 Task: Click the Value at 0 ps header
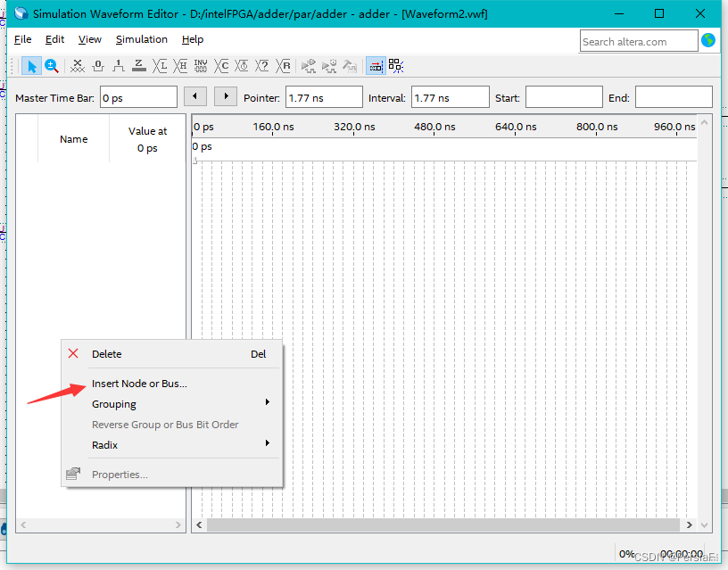147,139
